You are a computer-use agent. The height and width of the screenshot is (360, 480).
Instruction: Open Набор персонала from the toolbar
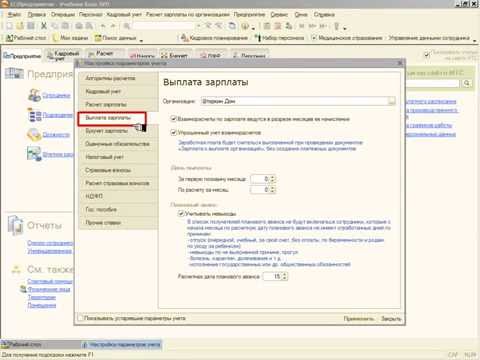pos(279,38)
